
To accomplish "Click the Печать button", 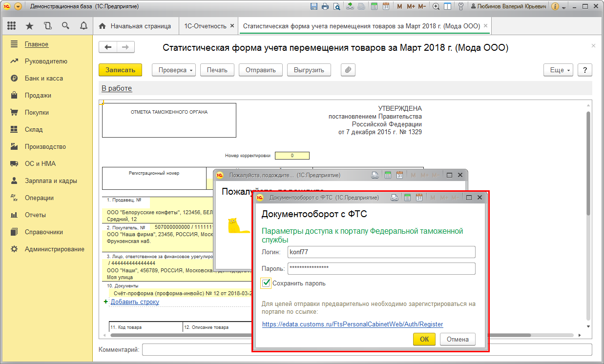I will point(217,70).
